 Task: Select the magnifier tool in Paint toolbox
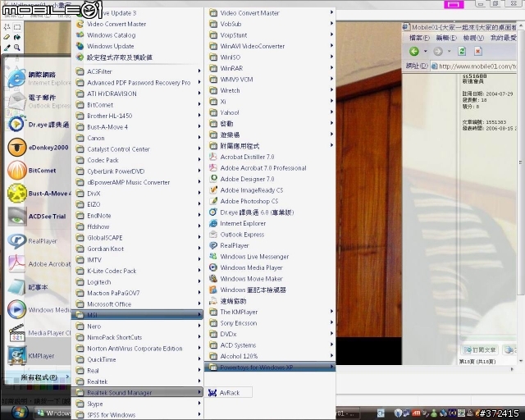(16, 48)
